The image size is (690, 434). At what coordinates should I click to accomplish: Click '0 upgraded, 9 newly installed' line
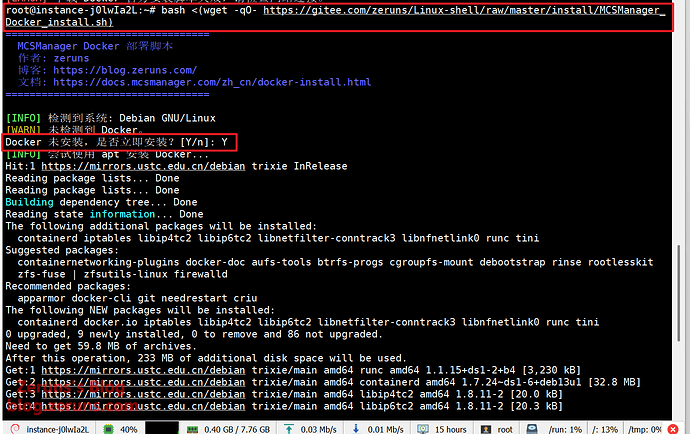[x=194, y=334]
